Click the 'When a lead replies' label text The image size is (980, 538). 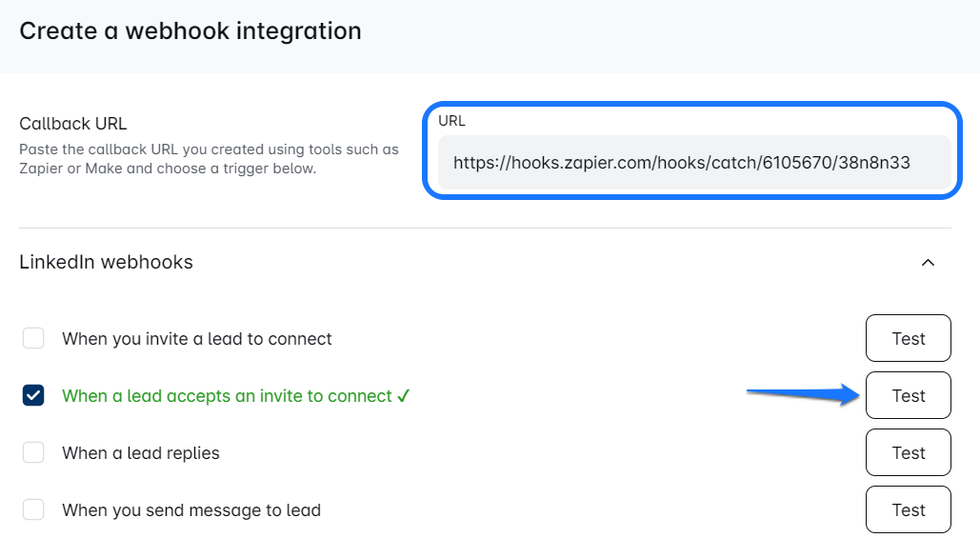tap(141, 453)
